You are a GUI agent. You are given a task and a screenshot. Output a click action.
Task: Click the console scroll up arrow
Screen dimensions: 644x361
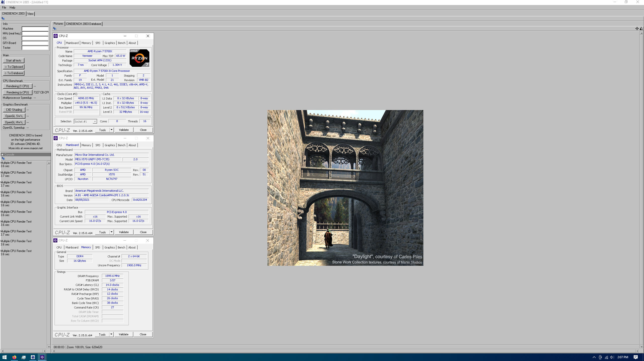[49, 163]
